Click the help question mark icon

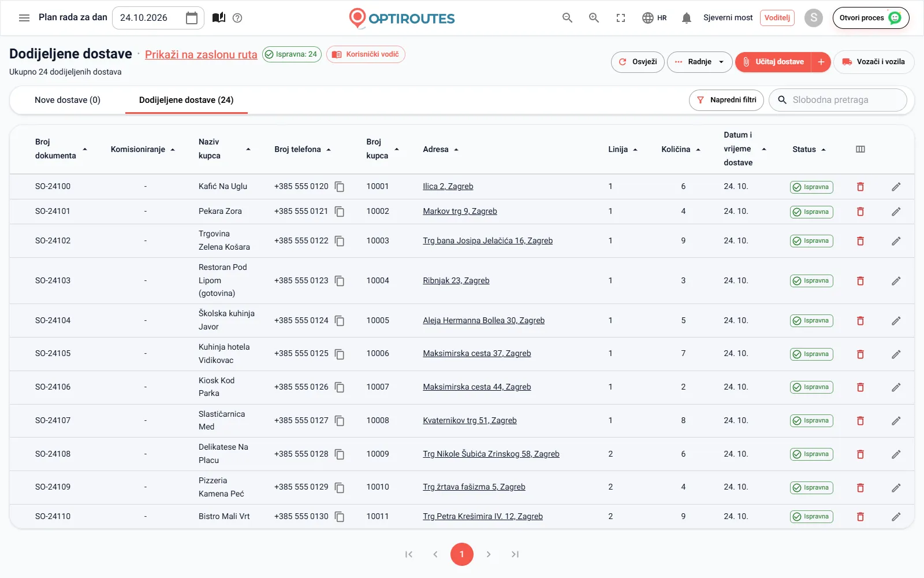(237, 18)
